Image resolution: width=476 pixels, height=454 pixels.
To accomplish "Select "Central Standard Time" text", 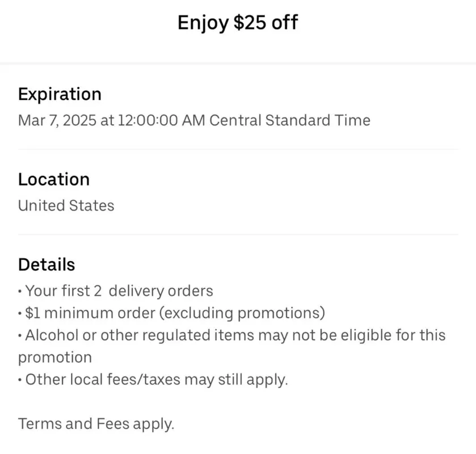I will (290, 120).
